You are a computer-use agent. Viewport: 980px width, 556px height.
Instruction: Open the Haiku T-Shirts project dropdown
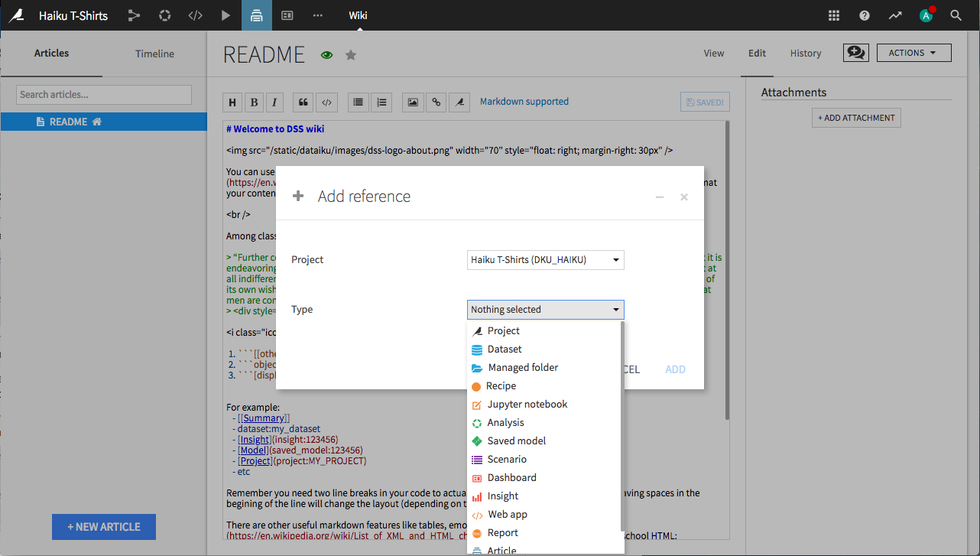tap(545, 259)
